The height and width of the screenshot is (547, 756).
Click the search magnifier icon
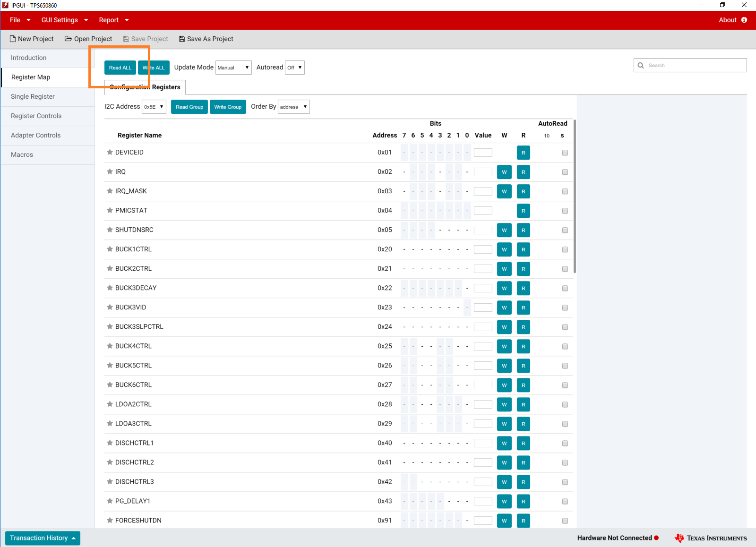(x=641, y=65)
